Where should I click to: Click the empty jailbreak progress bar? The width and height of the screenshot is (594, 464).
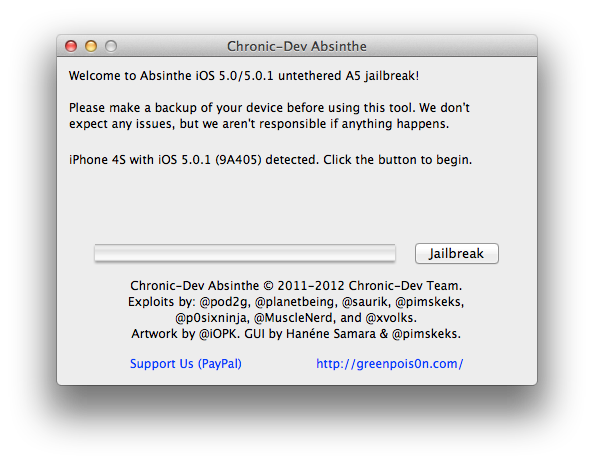click(x=245, y=253)
